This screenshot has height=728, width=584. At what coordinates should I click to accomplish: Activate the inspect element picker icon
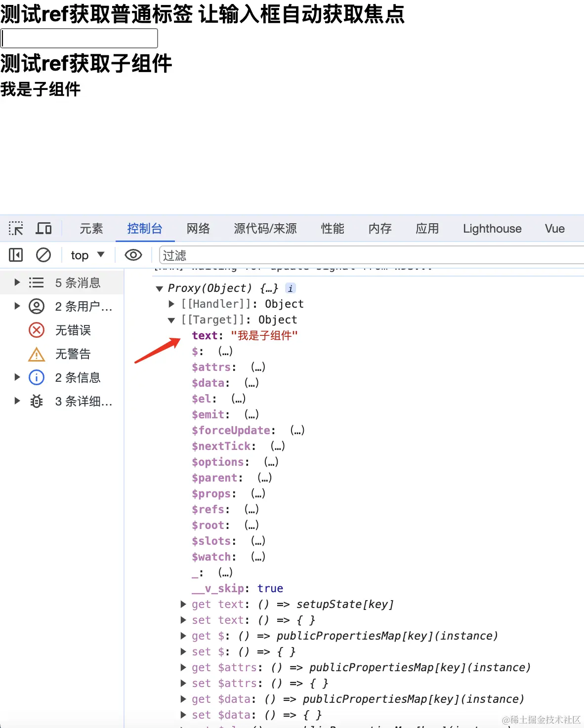coord(16,228)
